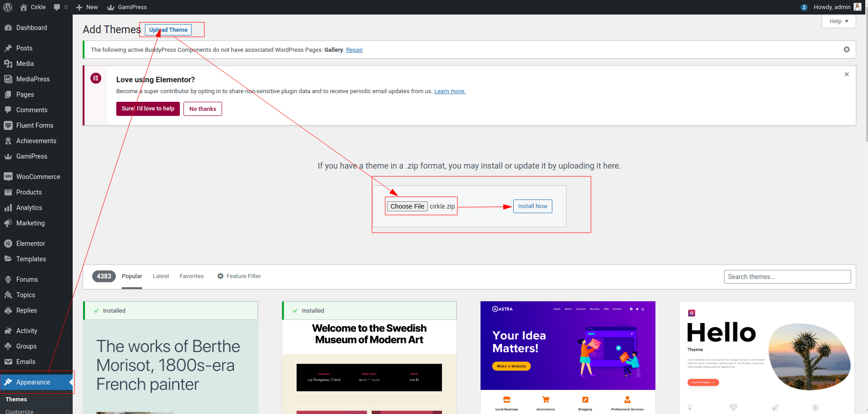Switch to the Popular tab
This screenshot has width=868, height=414.
(132, 276)
